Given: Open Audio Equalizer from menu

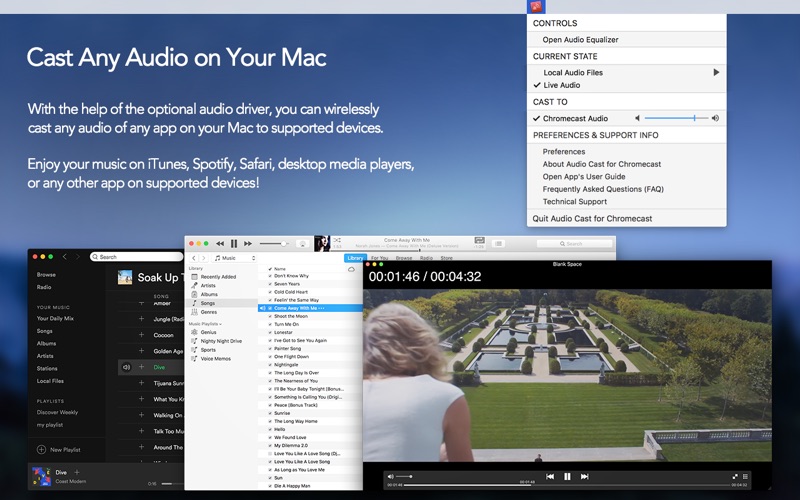Looking at the screenshot, I should [x=580, y=40].
